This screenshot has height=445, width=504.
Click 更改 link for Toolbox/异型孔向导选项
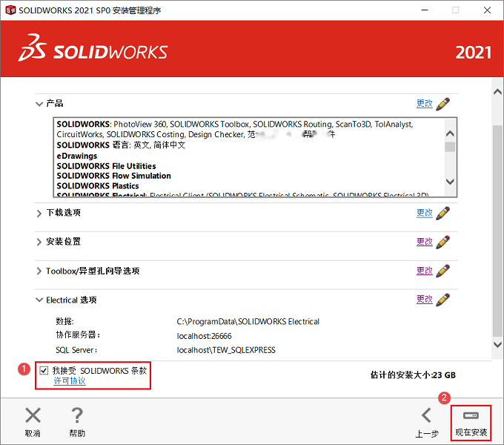point(424,271)
